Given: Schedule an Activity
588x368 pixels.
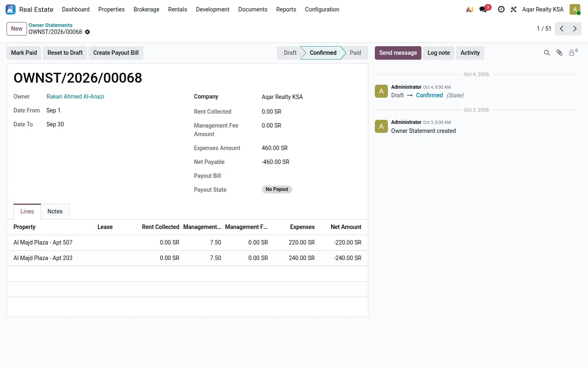Looking at the screenshot, I should [470, 53].
